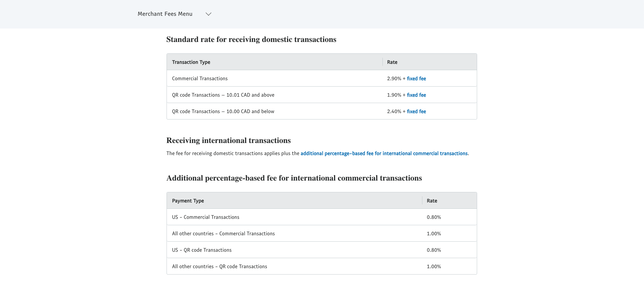Select All other countries – Commercial Transactions row
This screenshot has height=289, width=644.
click(223, 234)
